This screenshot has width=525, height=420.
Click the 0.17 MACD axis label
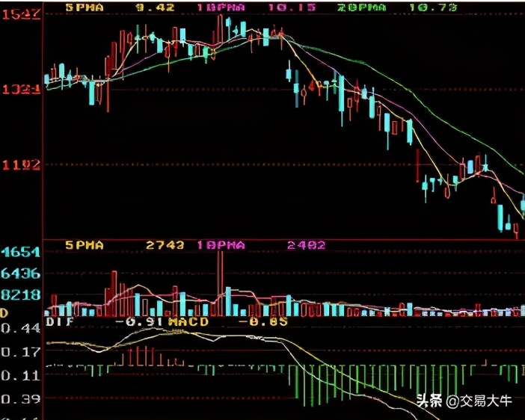[x=20, y=350]
